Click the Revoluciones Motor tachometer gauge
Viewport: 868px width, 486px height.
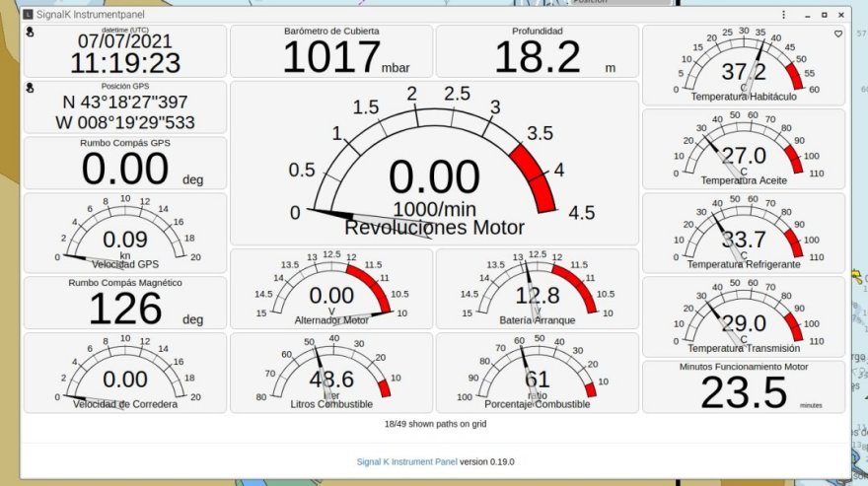tap(434, 163)
